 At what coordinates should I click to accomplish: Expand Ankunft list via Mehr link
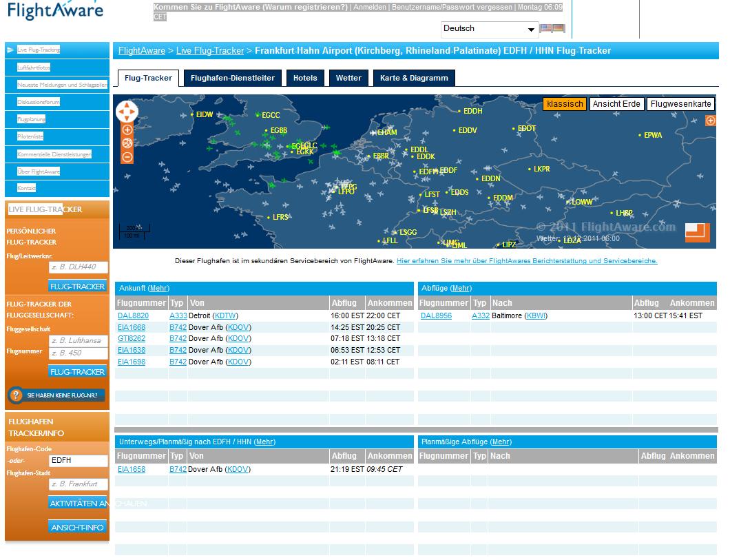(x=158, y=288)
